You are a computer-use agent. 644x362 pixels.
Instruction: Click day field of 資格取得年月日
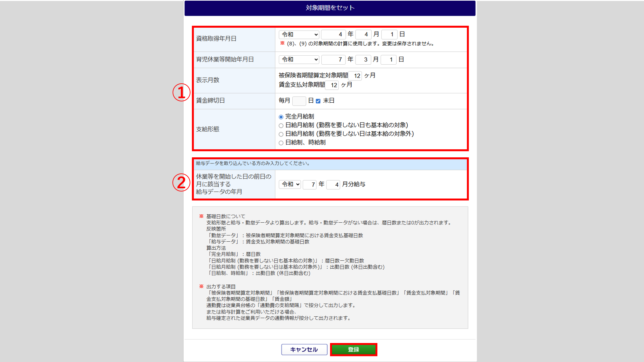[389, 34]
